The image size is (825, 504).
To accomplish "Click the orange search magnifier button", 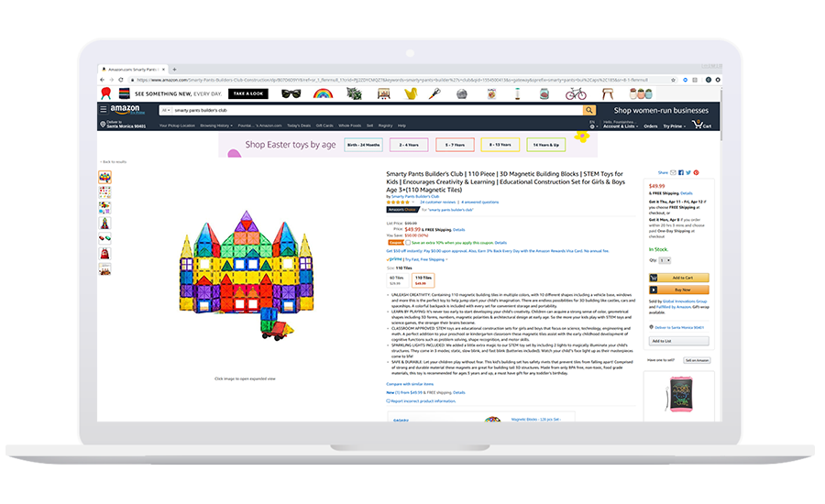I will 590,110.
